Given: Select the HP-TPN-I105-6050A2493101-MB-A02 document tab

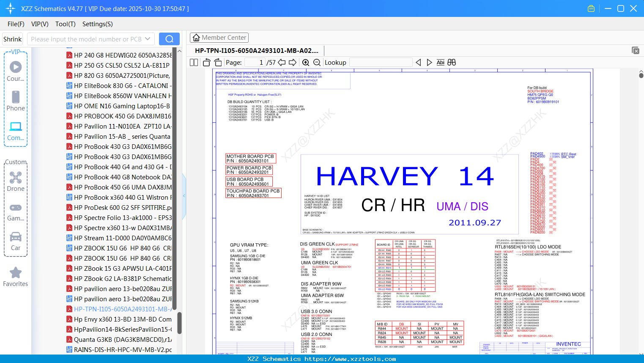Looking at the screenshot, I should pyautogui.click(x=257, y=50).
